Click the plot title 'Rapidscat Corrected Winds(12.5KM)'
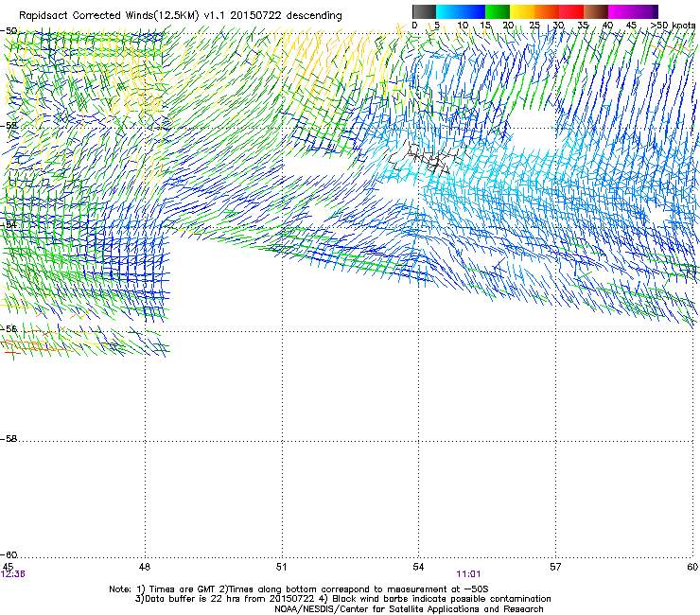Viewport: 700px width, 615px height. pyautogui.click(x=109, y=16)
